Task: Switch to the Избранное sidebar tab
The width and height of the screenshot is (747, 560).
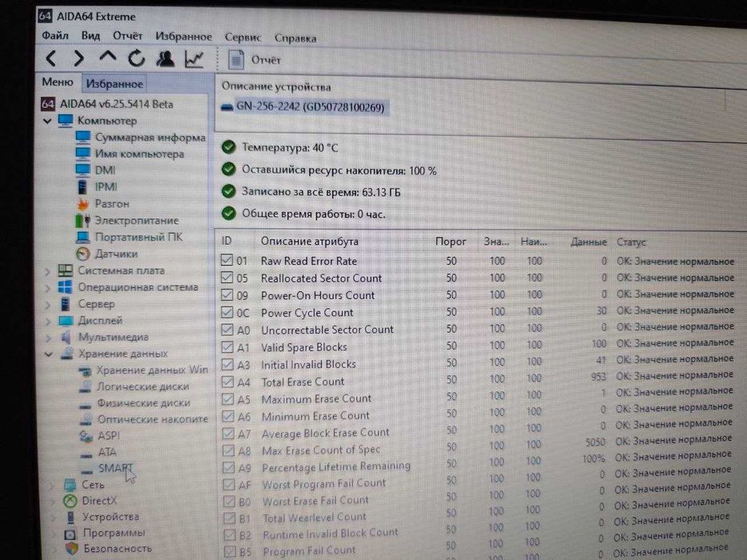Action: tap(114, 84)
